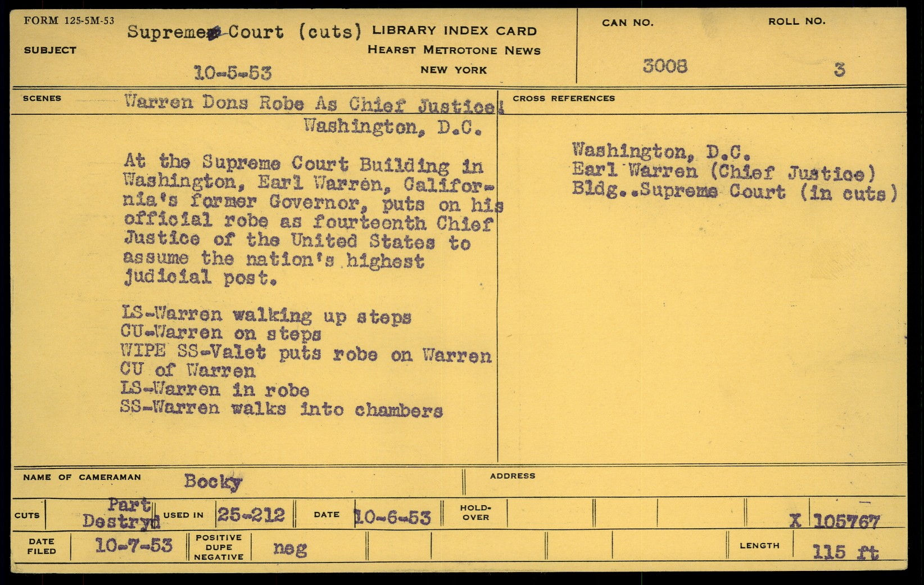The image size is (924, 585).
Task: Select the shot line "CU of Warren"
Action: tap(188, 371)
